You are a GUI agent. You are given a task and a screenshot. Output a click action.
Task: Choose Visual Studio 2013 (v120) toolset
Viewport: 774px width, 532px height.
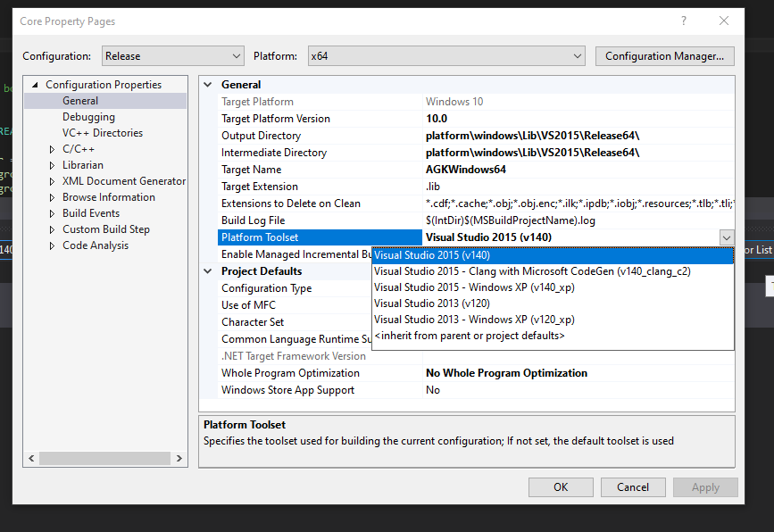pos(553,303)
